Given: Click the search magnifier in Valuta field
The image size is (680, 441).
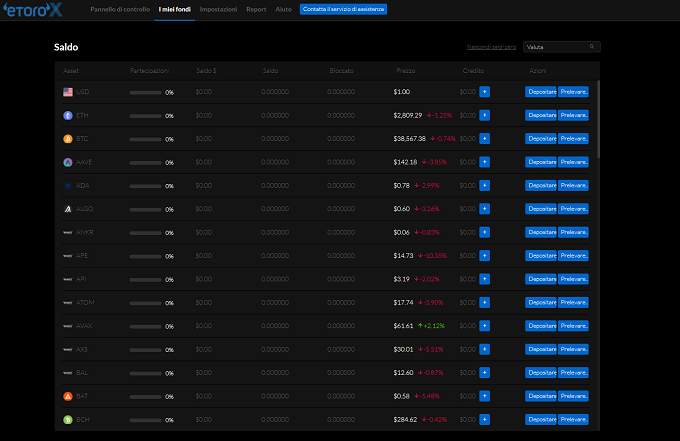Looking at the screenshot, I should click(593, 46).
